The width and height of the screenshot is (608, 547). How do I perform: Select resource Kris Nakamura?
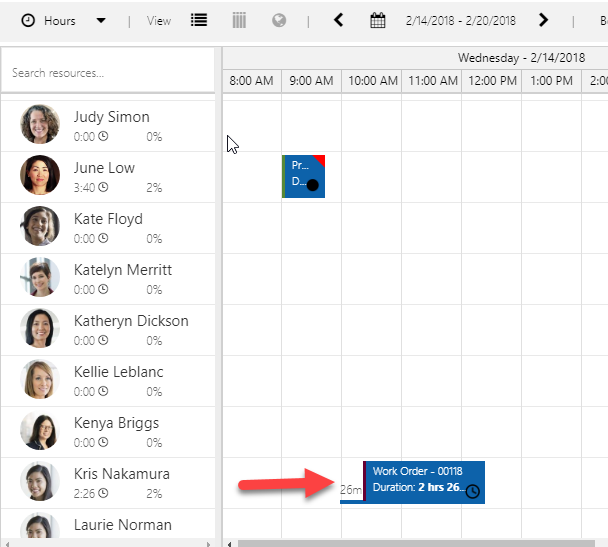point(121,474)
